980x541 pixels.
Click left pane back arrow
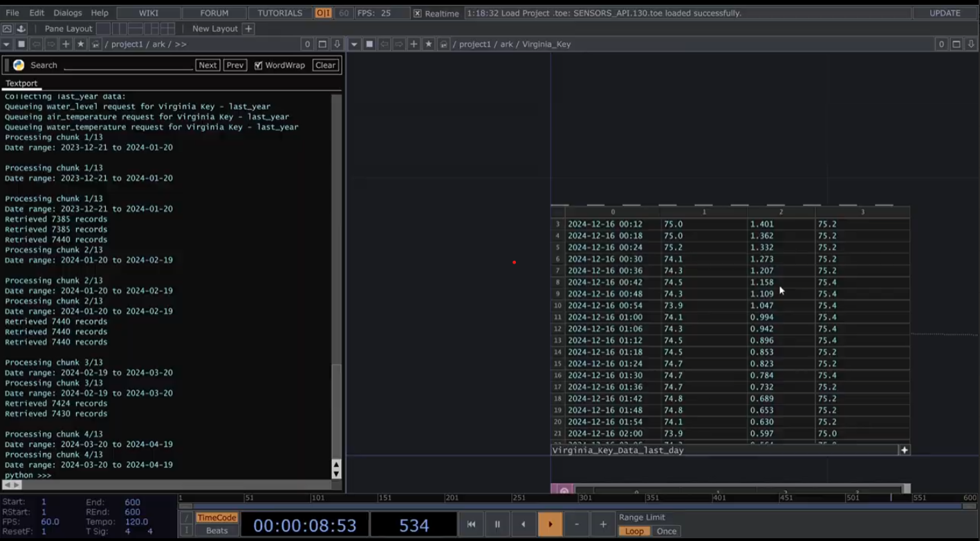(37, 44)
